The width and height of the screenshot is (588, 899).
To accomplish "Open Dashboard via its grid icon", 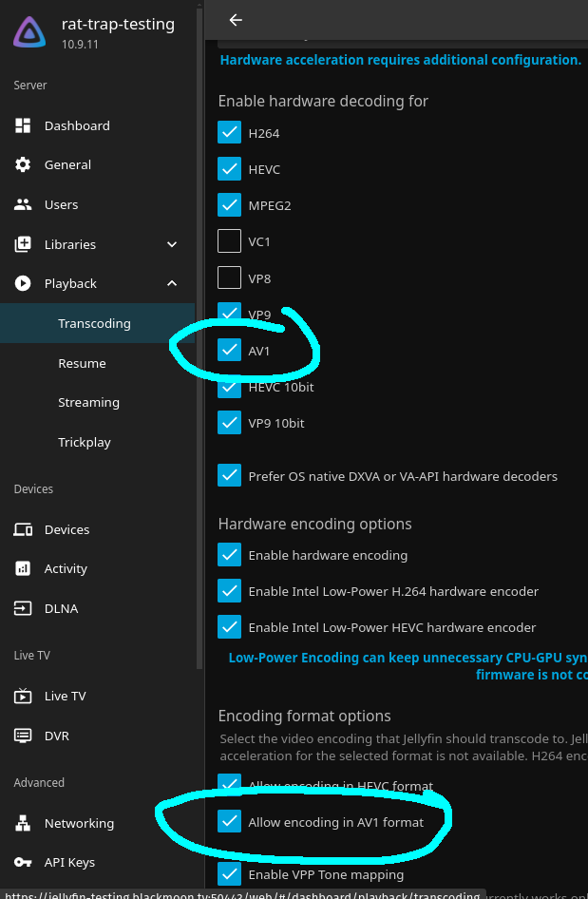I will click(24, 125).
